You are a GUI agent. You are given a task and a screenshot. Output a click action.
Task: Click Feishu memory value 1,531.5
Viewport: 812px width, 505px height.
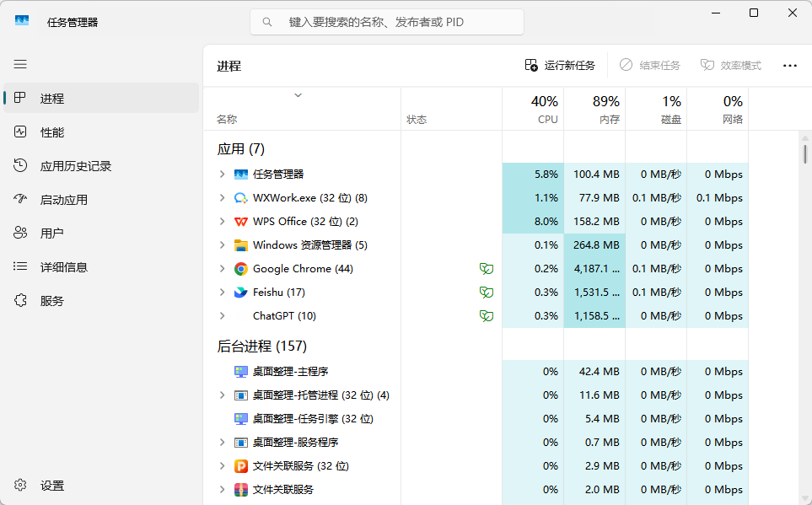pyautogui.click(x=597, y=292)
